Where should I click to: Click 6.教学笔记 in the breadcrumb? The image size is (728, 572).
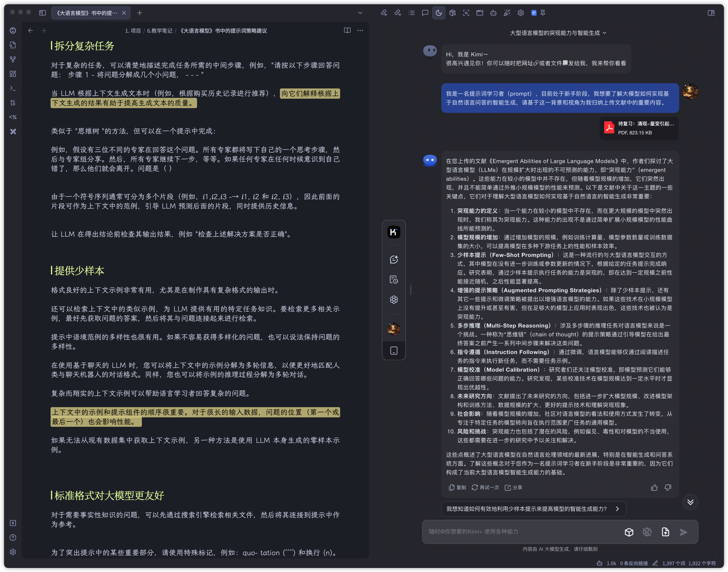coord(160,31)
